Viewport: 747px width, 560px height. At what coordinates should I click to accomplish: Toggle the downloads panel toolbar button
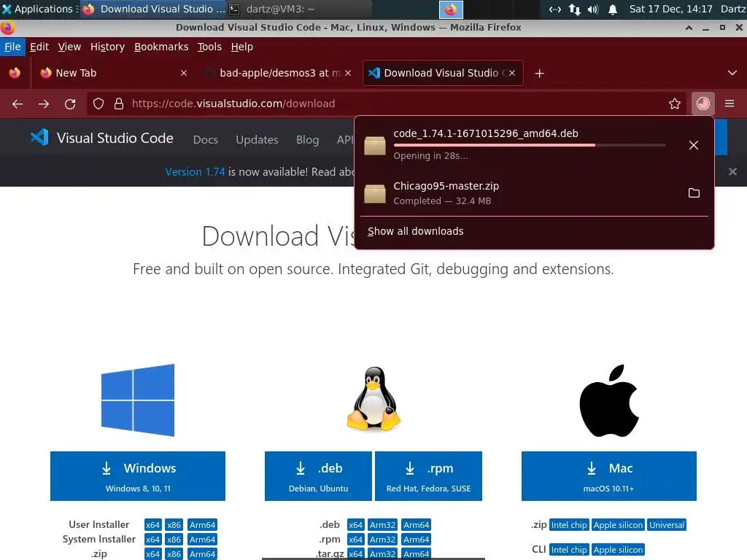[x=703, y=104]
